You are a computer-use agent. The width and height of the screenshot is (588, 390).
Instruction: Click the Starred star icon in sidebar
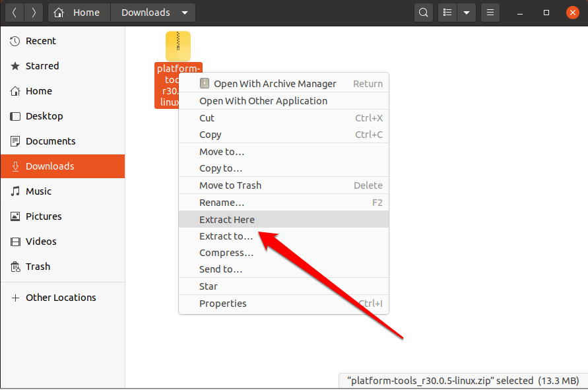[15, 67]
